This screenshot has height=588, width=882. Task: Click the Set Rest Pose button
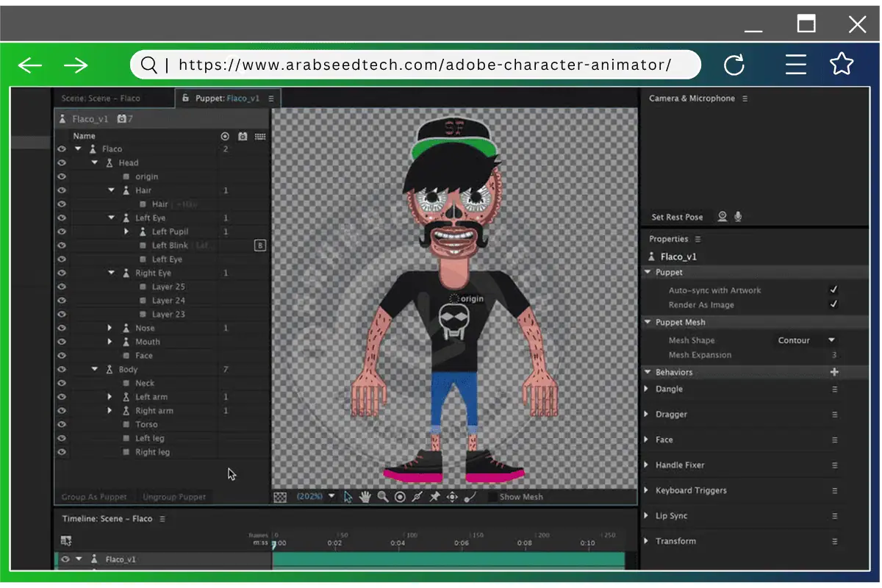(677, 216)
